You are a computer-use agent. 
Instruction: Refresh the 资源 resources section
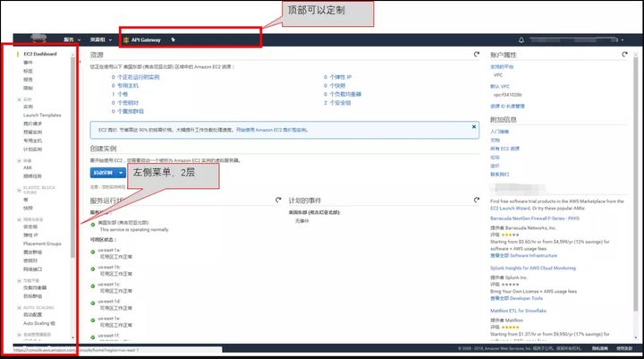[x=477, y=55]
